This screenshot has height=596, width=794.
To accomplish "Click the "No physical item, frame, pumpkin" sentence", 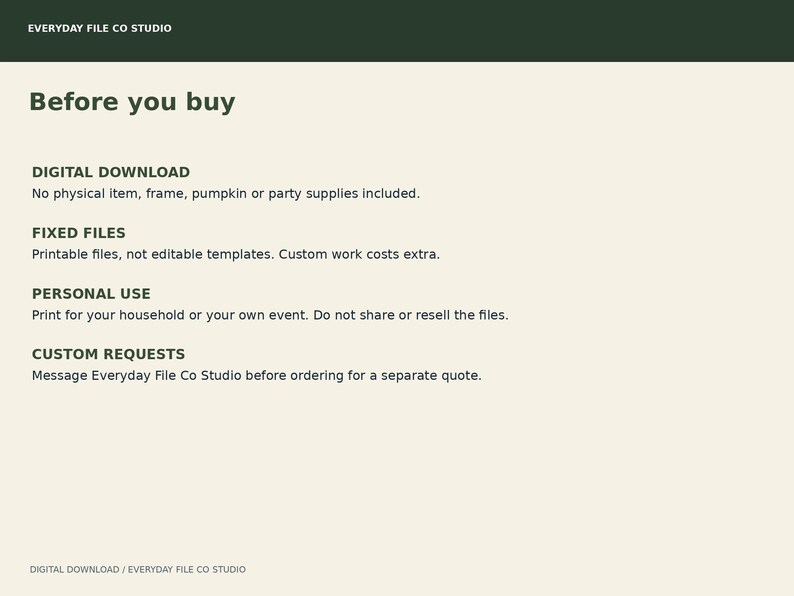I will [x=226, y=194].
